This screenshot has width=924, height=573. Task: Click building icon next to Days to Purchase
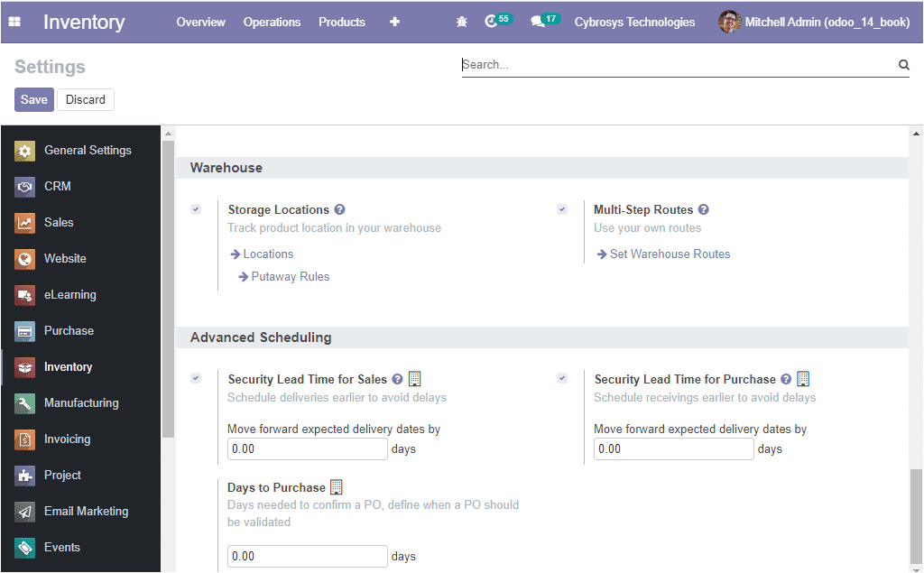click(x=337, y=487)
